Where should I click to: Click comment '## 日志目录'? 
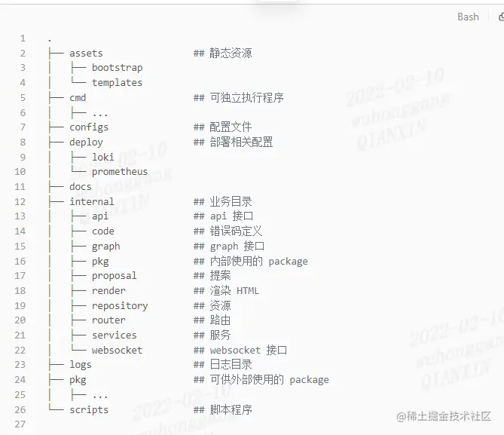[222, 365]
